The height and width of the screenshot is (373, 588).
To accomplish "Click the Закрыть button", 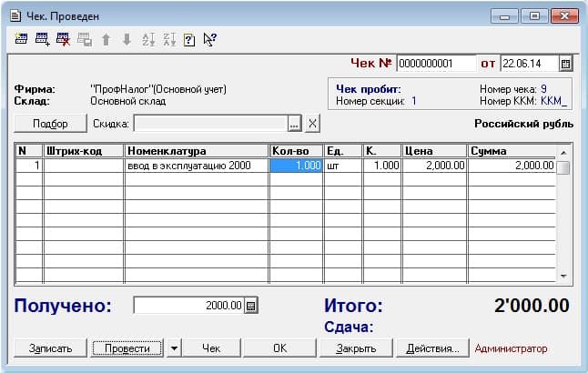I will click(356, 348).
